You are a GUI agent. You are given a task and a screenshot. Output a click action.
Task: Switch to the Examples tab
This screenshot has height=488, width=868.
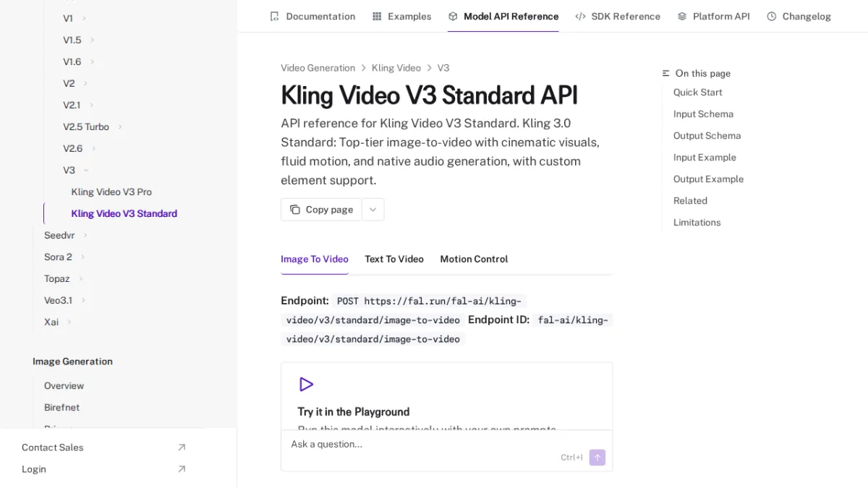pyautogui.click(x=402, y=16)
